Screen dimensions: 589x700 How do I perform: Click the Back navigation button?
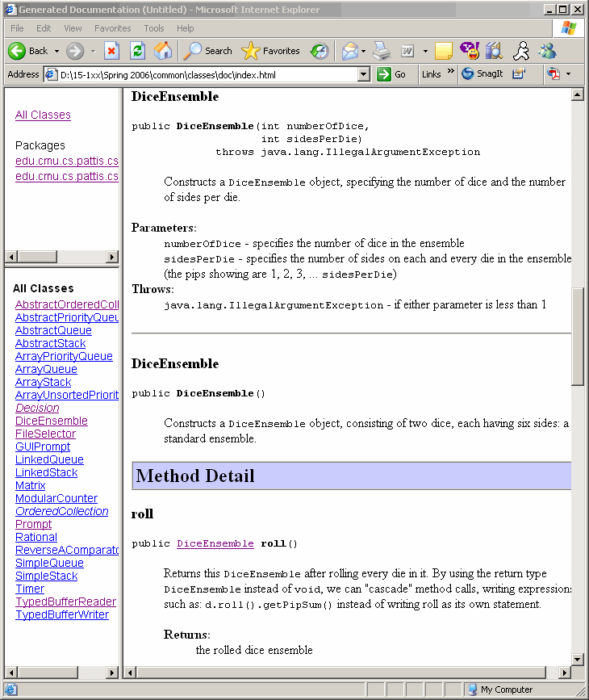click(28, 51)
